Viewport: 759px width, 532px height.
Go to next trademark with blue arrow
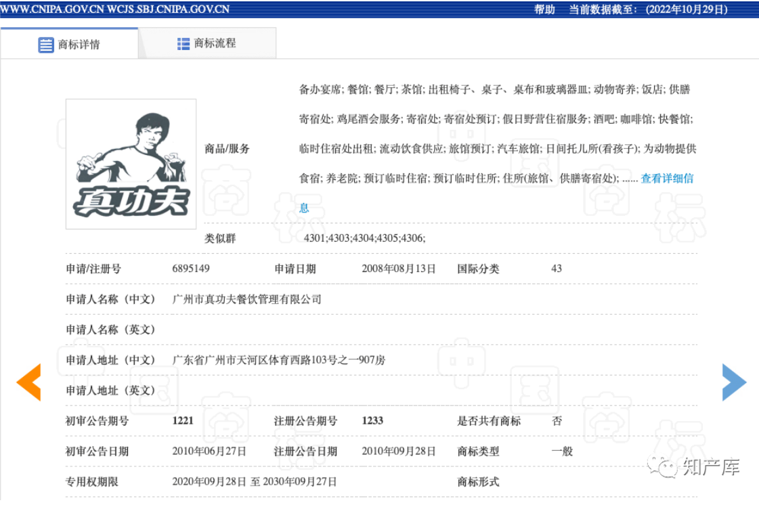click(x=733, y=382)
